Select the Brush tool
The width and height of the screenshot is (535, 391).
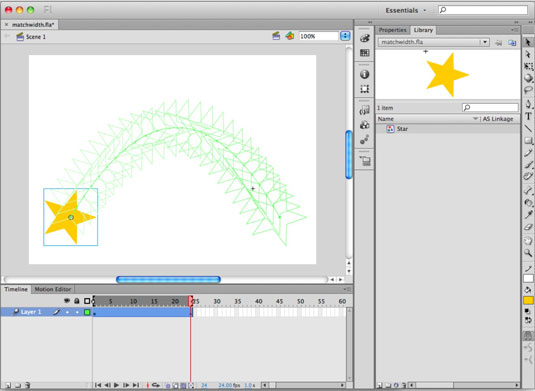click(528, 164)
